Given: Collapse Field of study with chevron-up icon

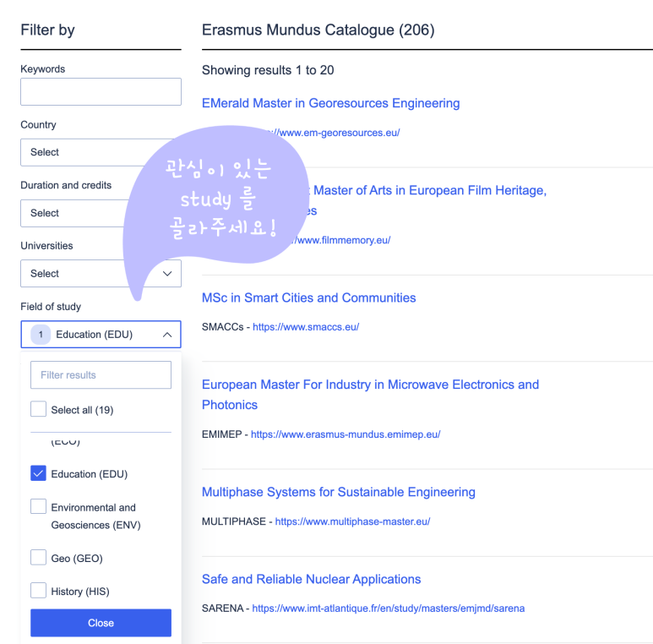Looking at the screenshot, I should coord(167,335).
